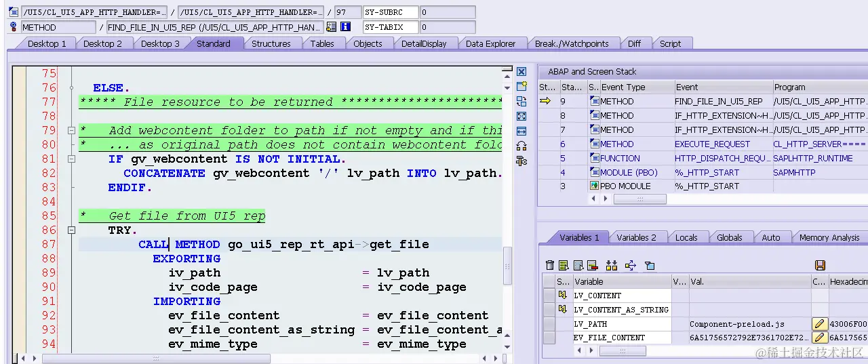Open the Structures tab

(x=271, y=43)
